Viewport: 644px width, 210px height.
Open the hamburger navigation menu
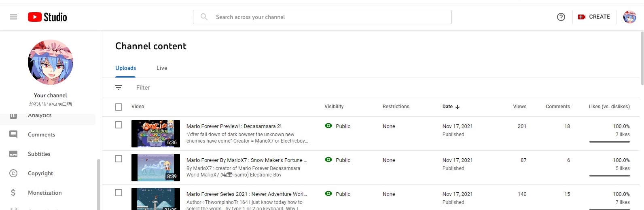click(13, 17)
